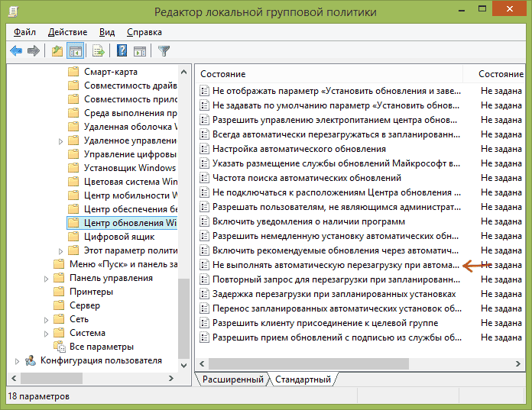Screen dimensions: 532x410
Task: Select policy Разрешить прием обновлений с подписью
Action: (x=337, y=337)
